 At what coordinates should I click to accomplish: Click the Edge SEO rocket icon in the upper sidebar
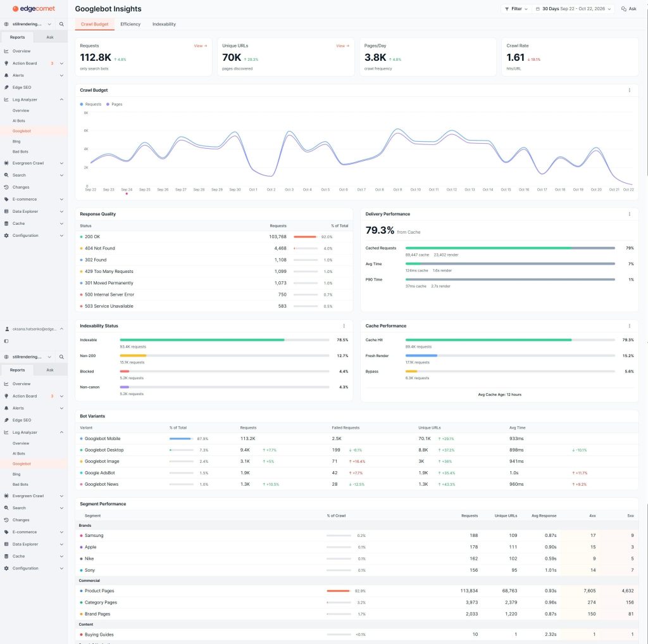pos(6,87)
